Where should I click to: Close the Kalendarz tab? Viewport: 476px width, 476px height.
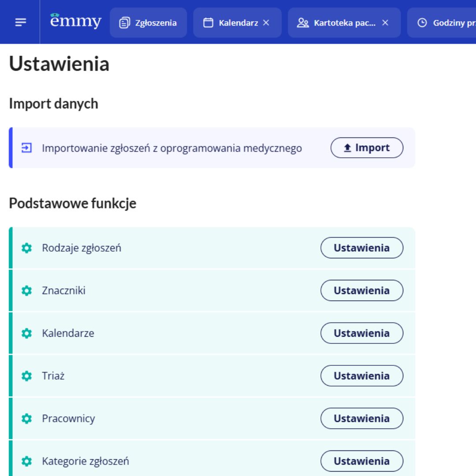(x=266, y=23)
